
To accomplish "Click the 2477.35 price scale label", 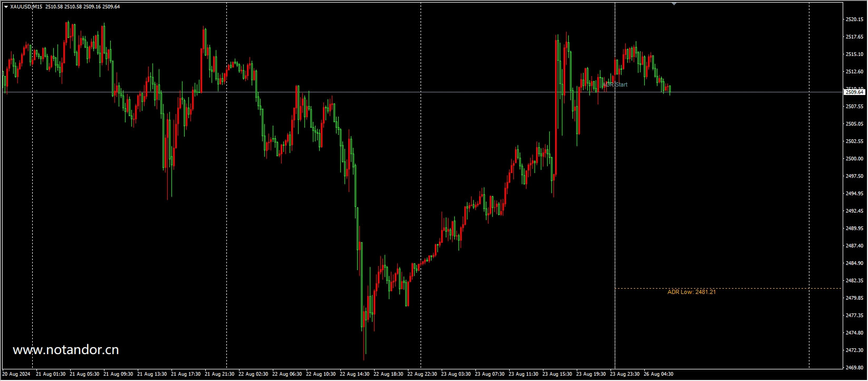I will 854,316.
